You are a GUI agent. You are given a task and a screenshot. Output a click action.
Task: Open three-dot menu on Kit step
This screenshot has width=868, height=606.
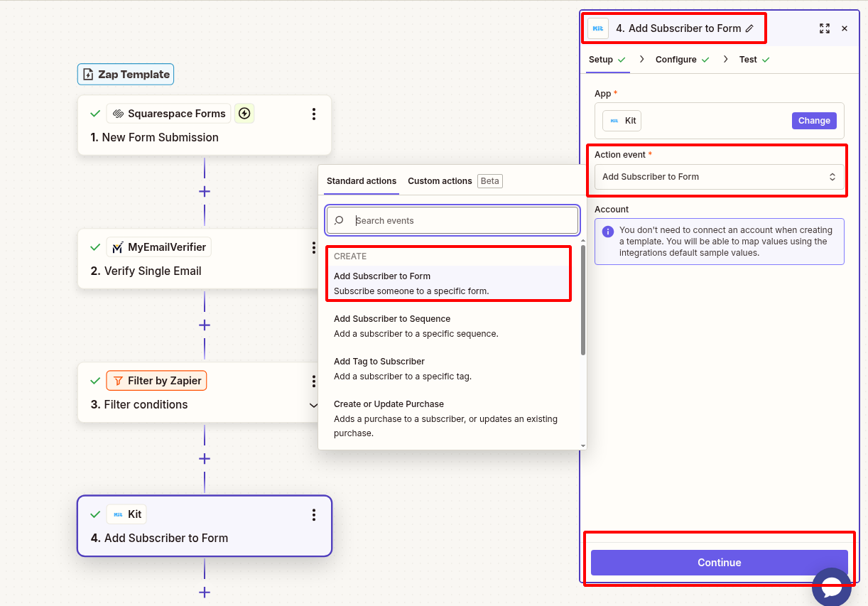click(313, 515)
